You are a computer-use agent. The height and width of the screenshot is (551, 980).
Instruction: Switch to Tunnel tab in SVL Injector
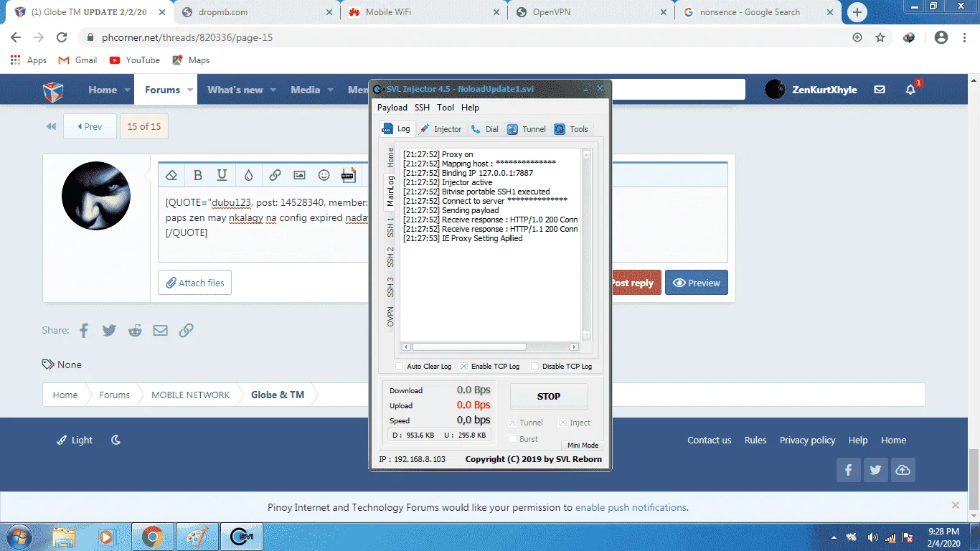tap(527, 129)
